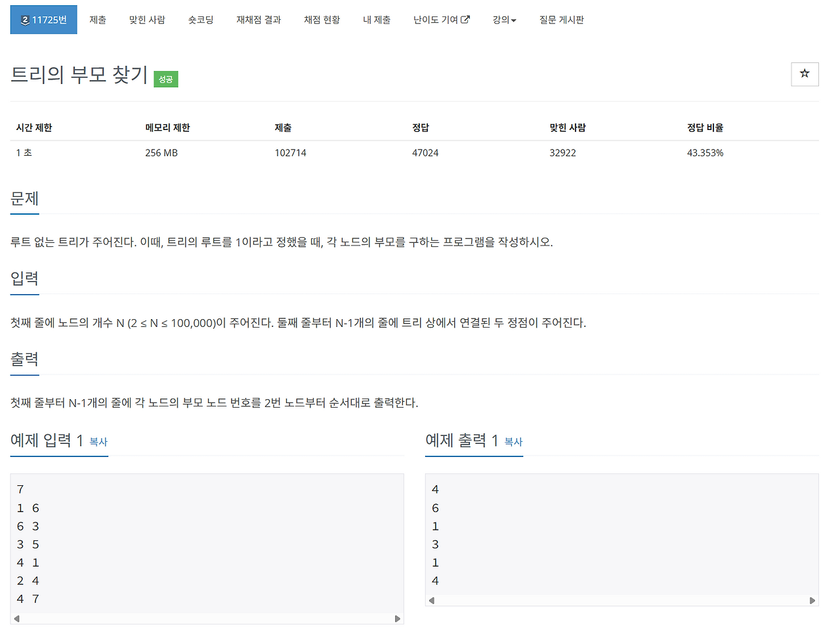
Task: Open 질문 게시판
Action: click(561, 19)
